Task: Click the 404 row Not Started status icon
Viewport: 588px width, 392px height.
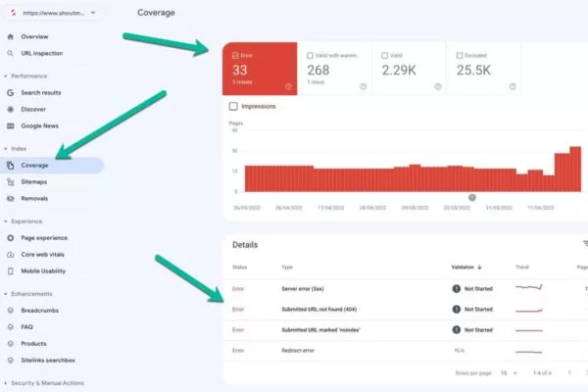Action: click(457, 309)
